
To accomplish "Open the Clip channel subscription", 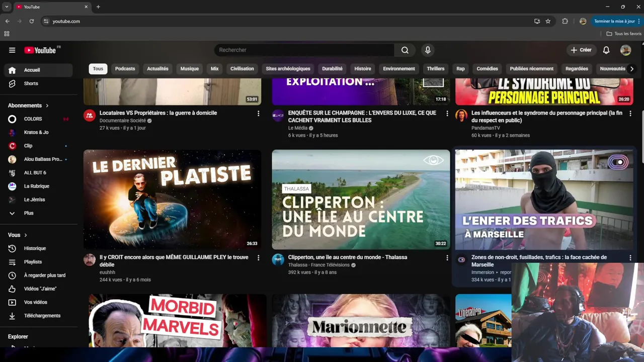I will tap(38, 146).
